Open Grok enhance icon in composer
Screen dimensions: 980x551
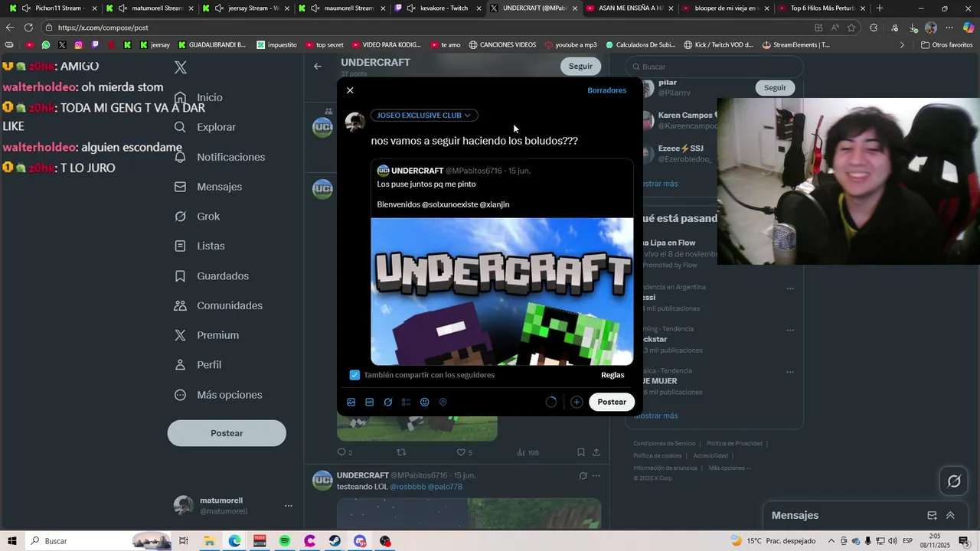[388, 402]
